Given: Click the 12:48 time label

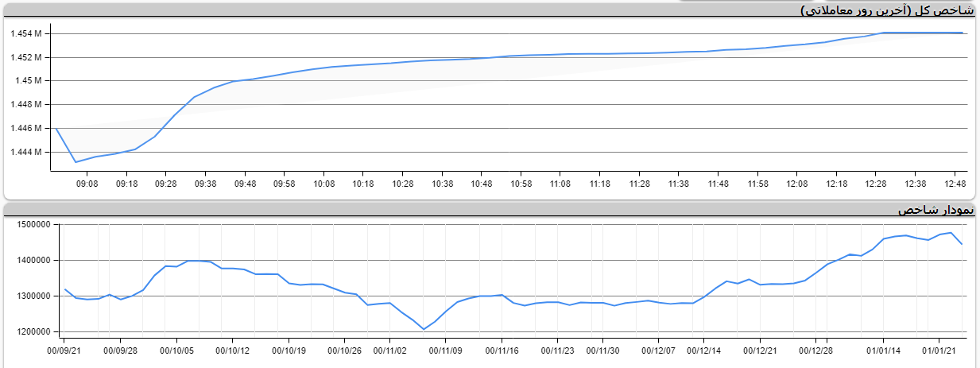Looking at the screenshot, I should coord(955,184).
